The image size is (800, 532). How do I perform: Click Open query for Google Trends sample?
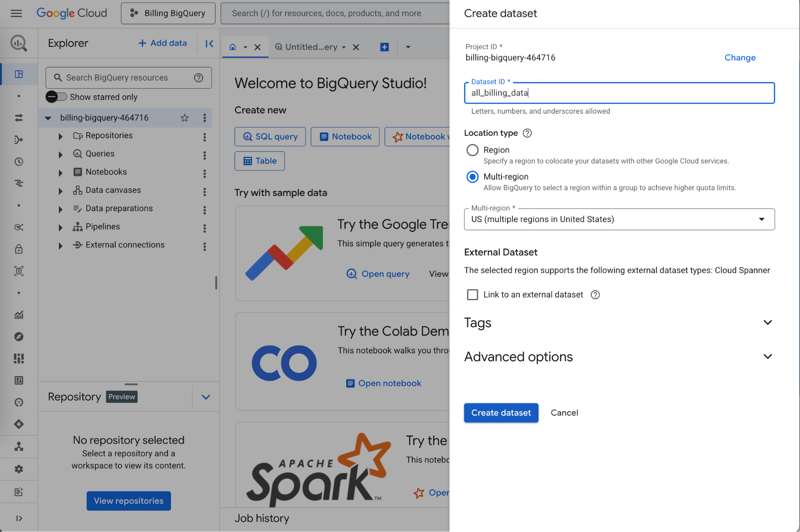[x=378, y=274]
